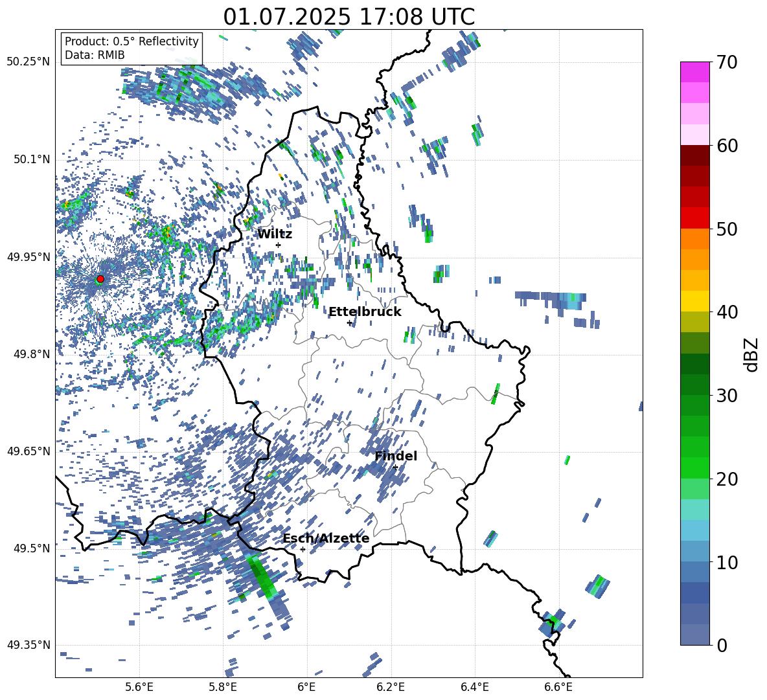The height and width of the screenshot is (700, 767).
Task: Click the 49.5°N latitude label
Action: pos(32,548)
